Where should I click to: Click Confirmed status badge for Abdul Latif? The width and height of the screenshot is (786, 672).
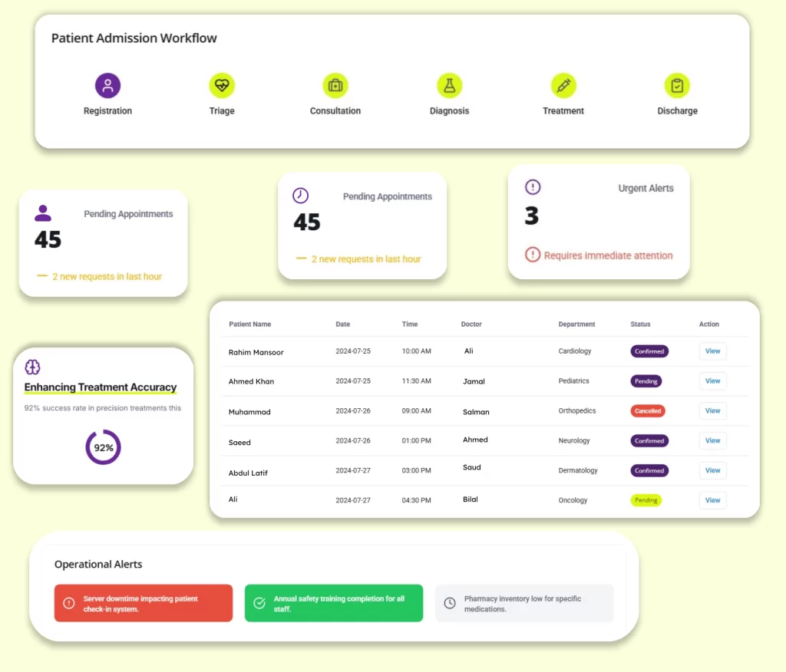click(649, 470)
